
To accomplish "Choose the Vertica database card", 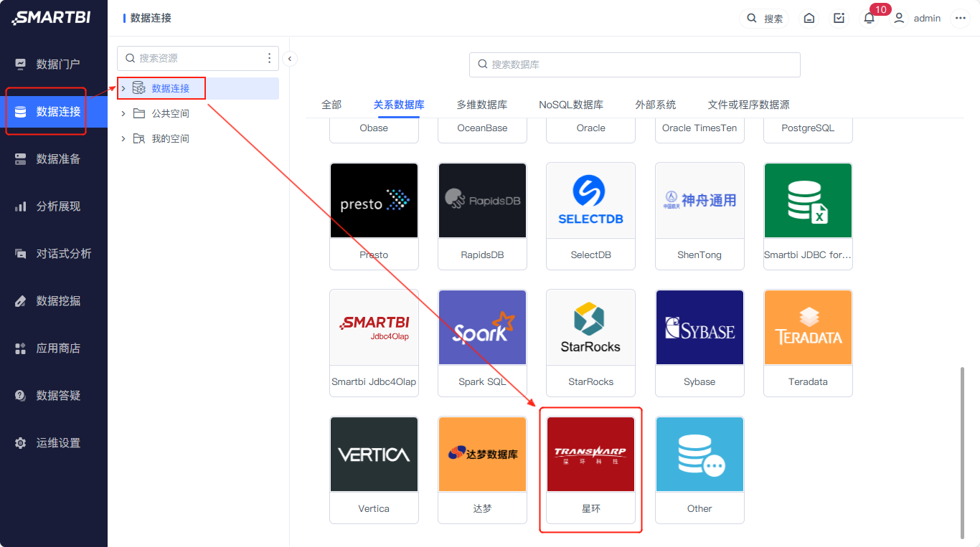I will tap(374, 470).
